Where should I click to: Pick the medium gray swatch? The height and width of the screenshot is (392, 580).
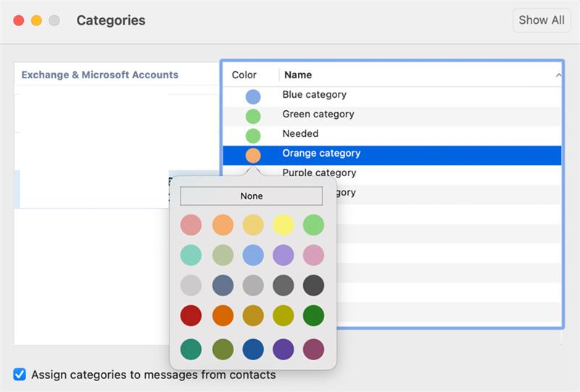pyautogui.click(x=253, y=285)
